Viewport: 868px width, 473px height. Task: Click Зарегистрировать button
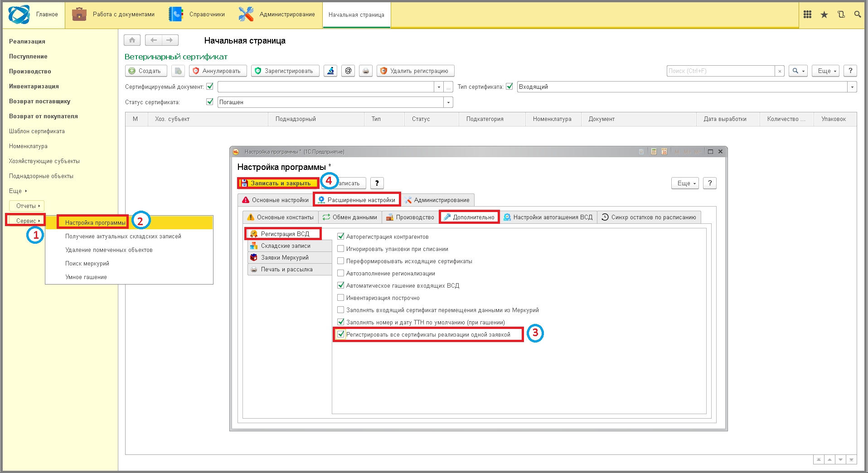point(286,71)
